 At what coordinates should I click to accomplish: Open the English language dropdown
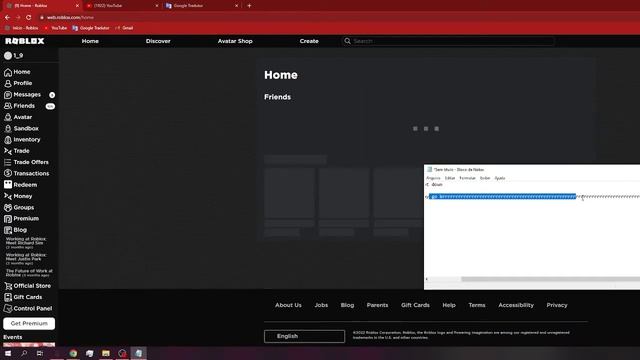(x=304, y=336)
